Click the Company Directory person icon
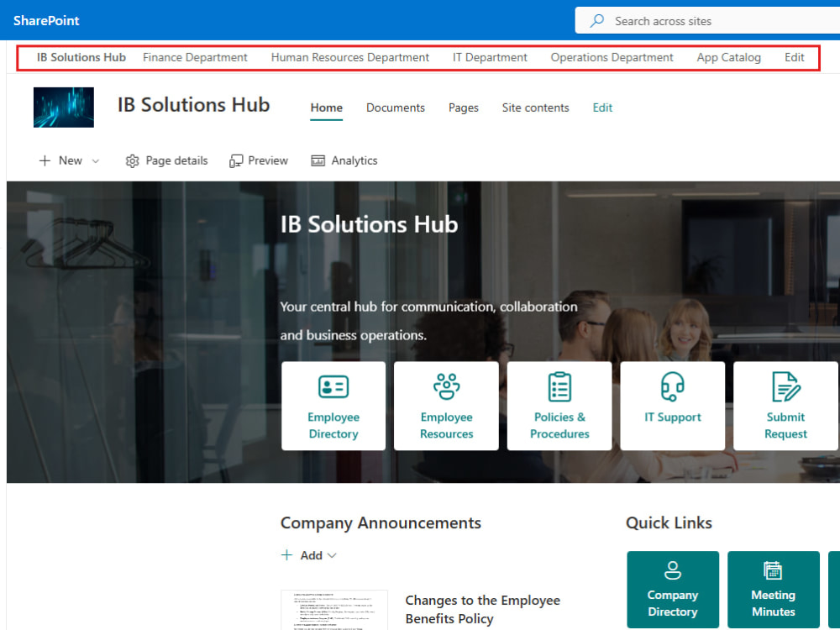840x630 pixels. (673, 570)
